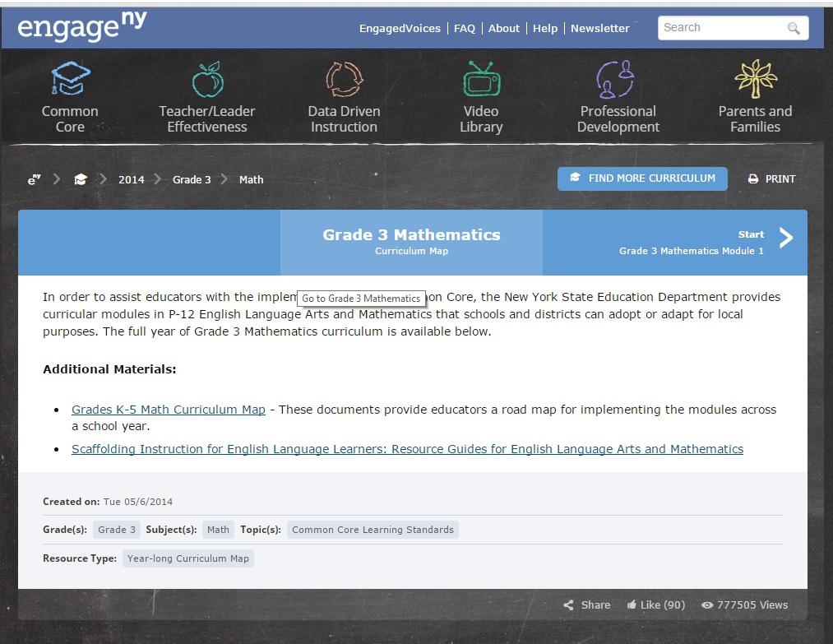Click the Year-long Curriculum Map resource tag
The height and width of the screenshot is (644, 833).
pyautogui.click(x=188, y=558)
